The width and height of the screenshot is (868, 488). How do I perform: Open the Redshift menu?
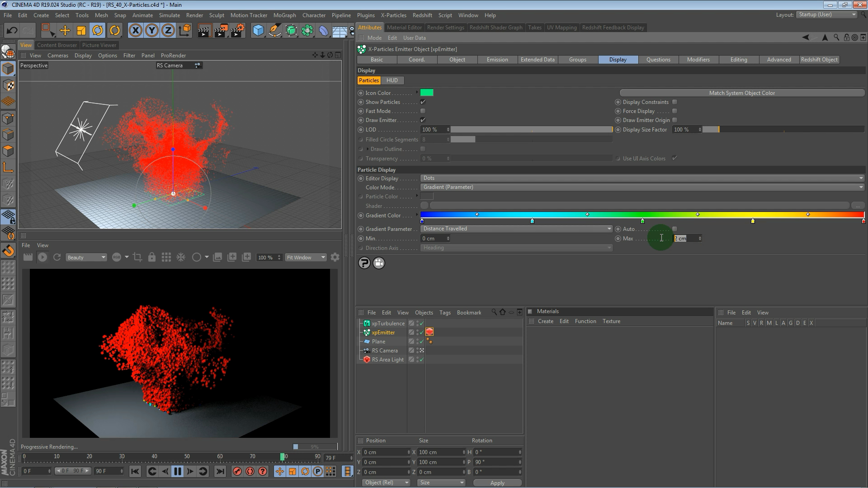click(422, 15)
